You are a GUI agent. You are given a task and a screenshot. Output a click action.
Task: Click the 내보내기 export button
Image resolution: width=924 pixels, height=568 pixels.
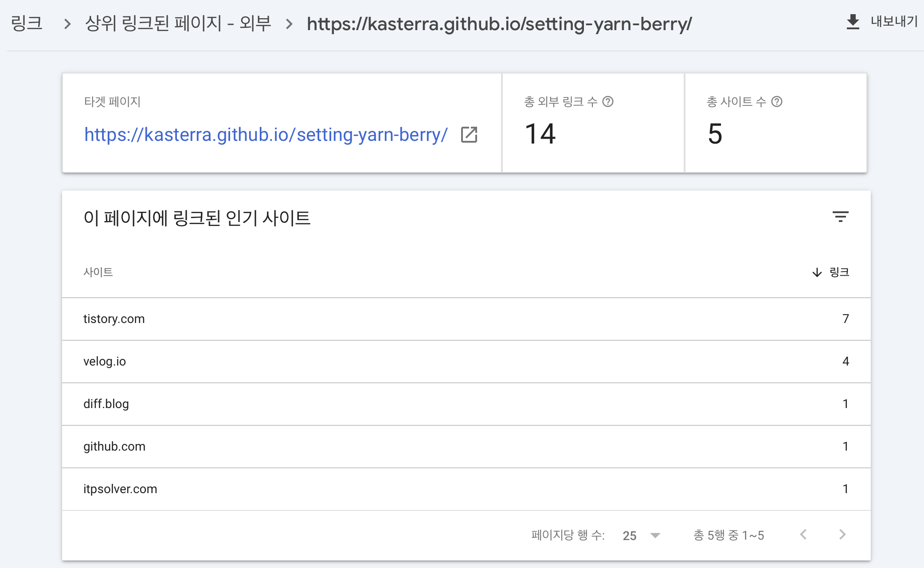coord(893,22)
